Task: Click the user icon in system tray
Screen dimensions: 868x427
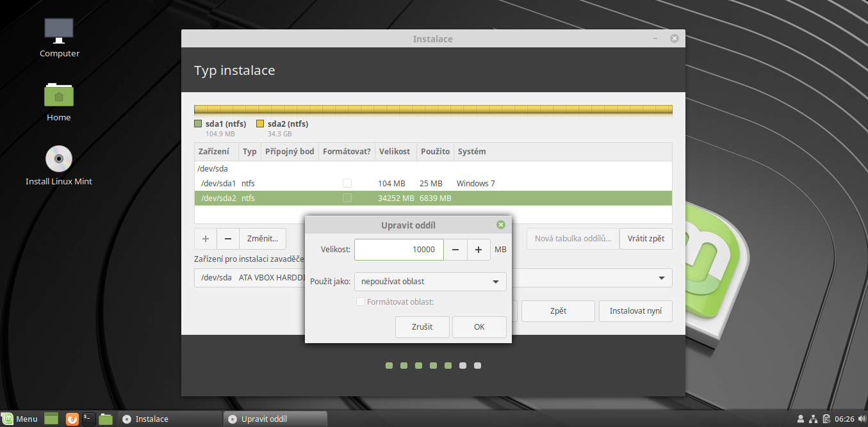Action: [x=801, y=419]
